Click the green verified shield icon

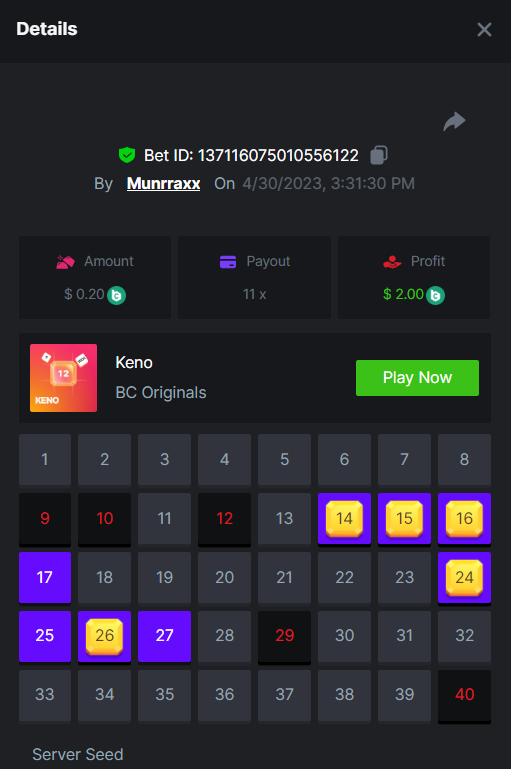(x=127, y=155)
